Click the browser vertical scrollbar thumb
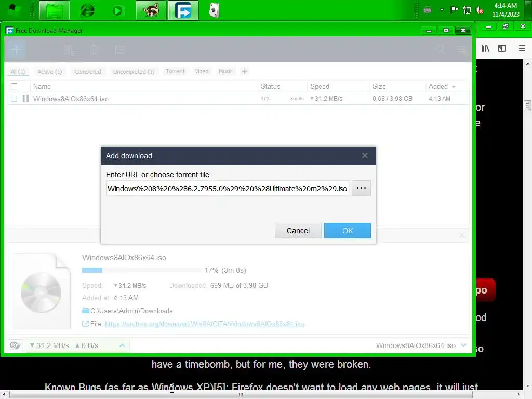This screenshot has width=532, height=399. (527, 105)
